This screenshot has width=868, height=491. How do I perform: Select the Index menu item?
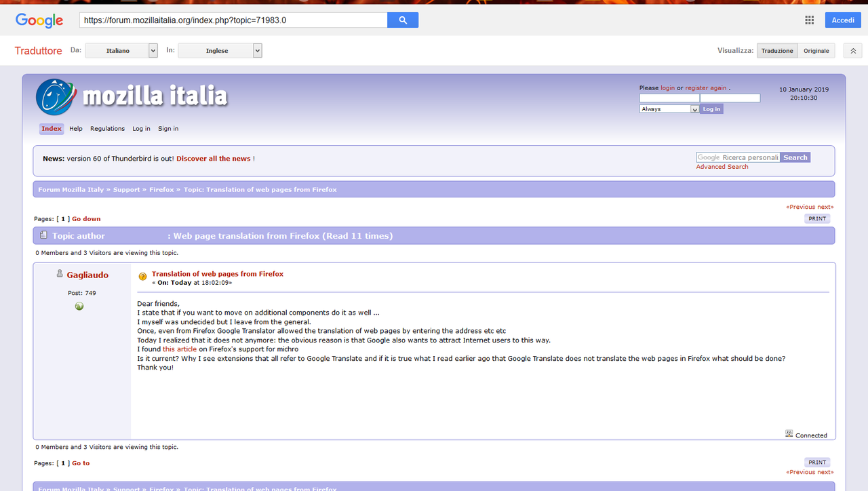point(52,129)
